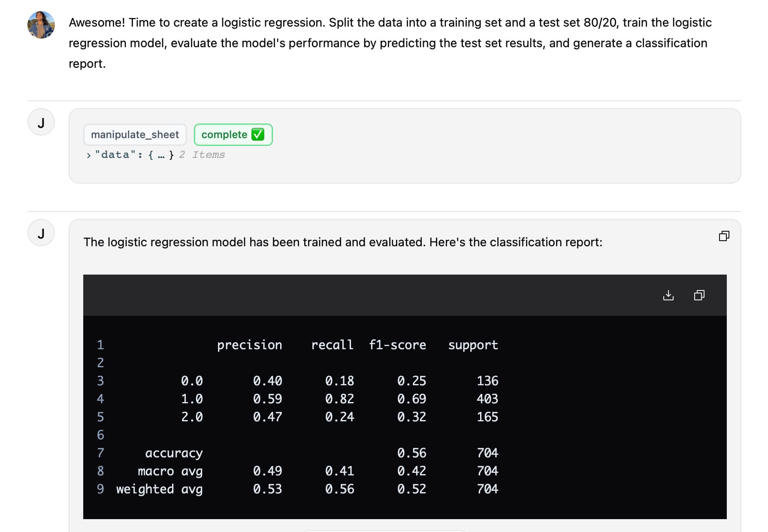768x532 pixels.
Task: Click the "2 Items" label
Action: point(202,154)
